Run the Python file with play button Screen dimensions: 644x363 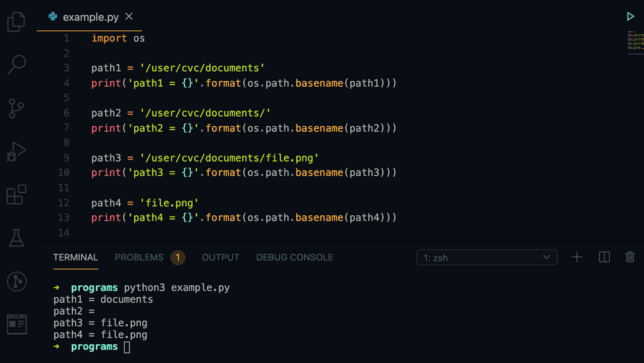click(x=630, y=16)
